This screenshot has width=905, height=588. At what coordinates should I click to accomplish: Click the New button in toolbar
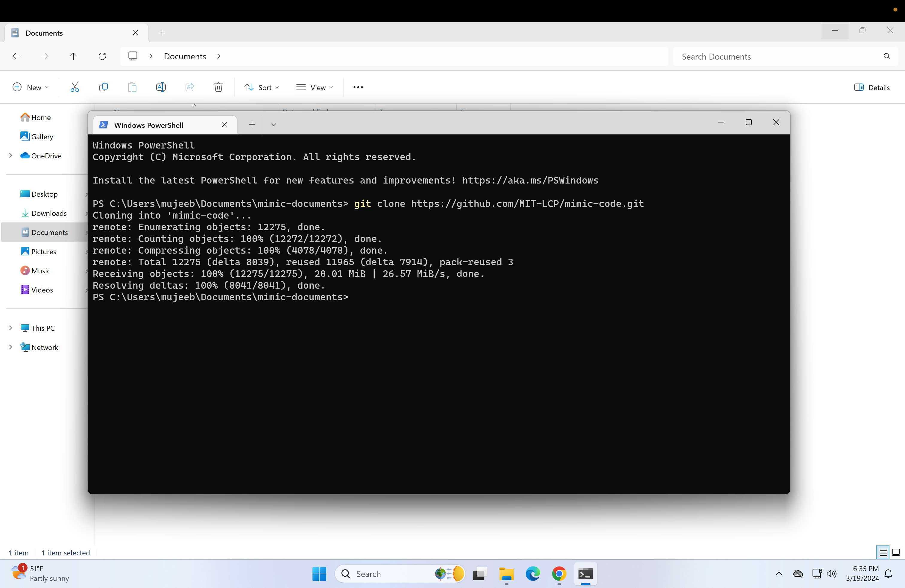31,87
